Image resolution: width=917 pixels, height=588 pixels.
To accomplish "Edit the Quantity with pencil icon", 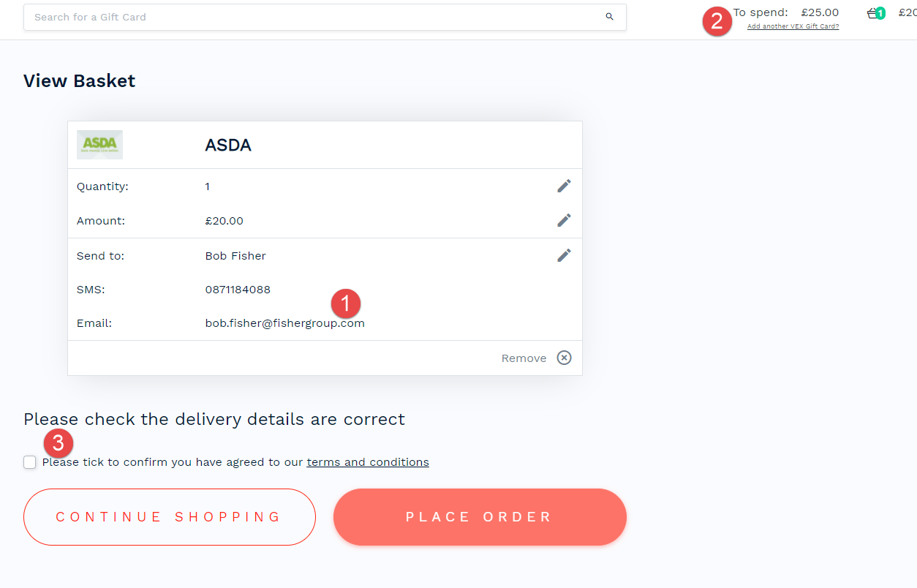I will 564,186.
